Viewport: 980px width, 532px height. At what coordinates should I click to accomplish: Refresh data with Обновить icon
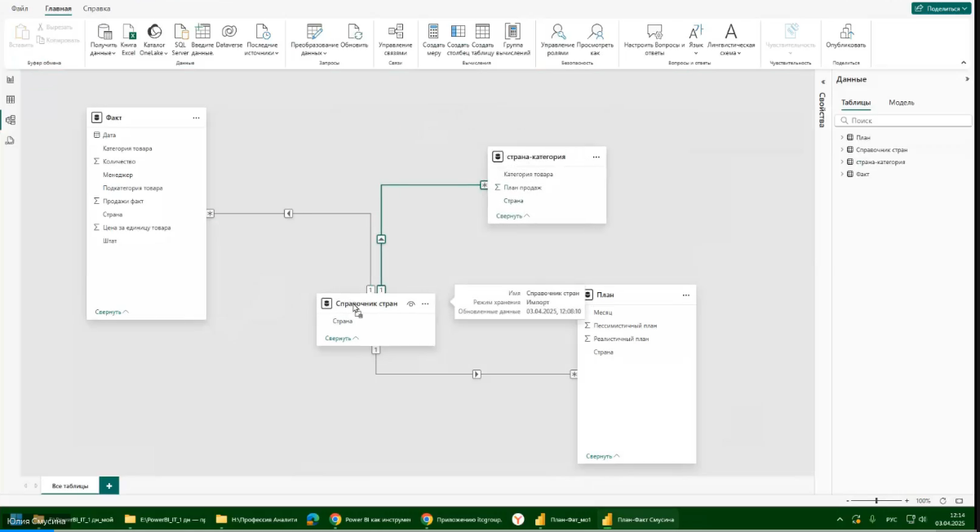click(356, 37)
